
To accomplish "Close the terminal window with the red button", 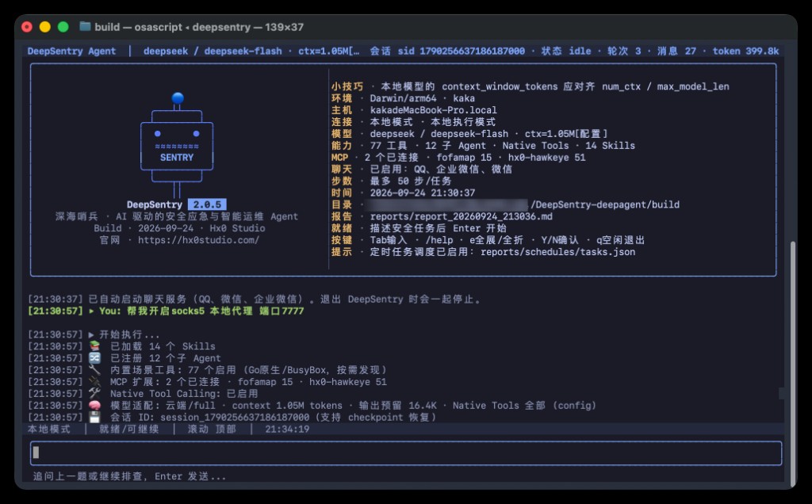I will [27, 27].
